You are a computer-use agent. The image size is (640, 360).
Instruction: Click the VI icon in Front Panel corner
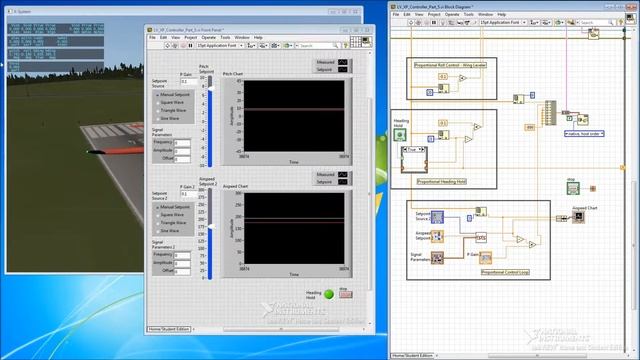[366, 41]
